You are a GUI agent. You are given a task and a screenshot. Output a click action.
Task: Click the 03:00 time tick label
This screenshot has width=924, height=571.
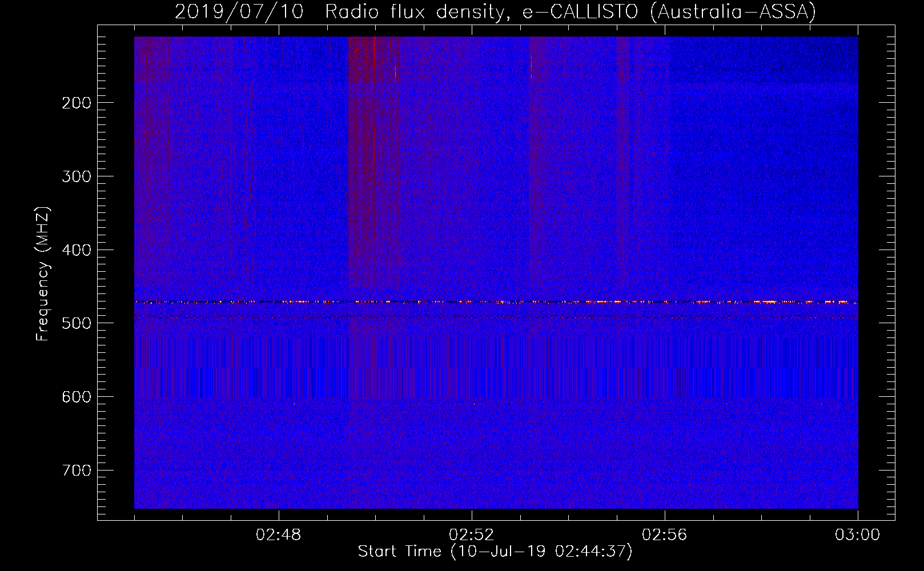(x=858, y=535)
